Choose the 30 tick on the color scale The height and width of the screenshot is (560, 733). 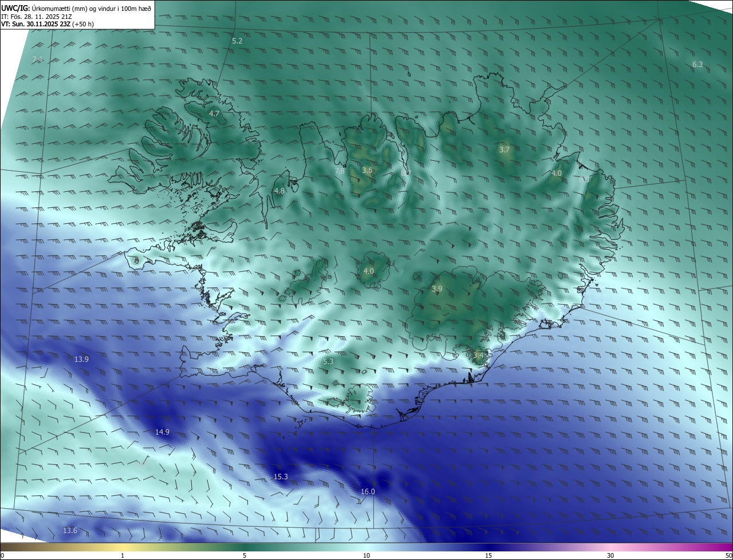point(610,556)
